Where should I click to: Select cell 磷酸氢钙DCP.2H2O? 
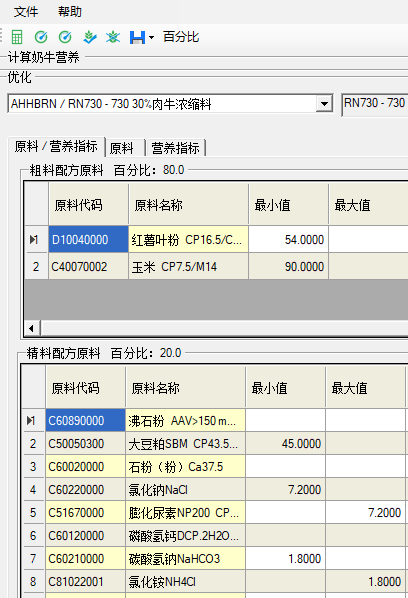point(185,535)
